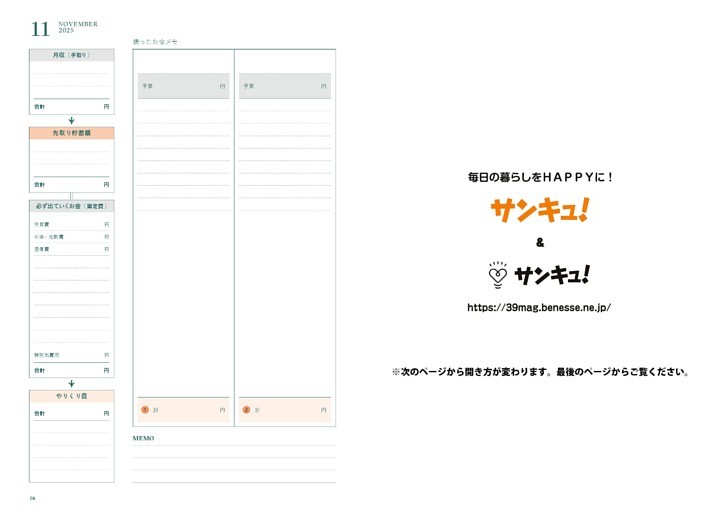
Task: Click the 月収（手取り）header
Action: (x=72, y=55)
